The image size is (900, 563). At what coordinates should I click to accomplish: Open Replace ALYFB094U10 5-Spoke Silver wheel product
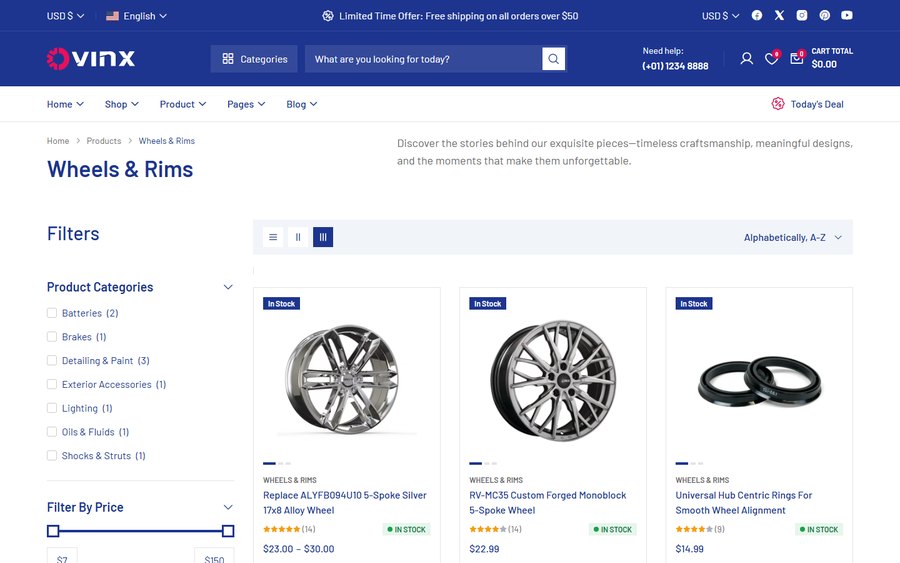345,503
